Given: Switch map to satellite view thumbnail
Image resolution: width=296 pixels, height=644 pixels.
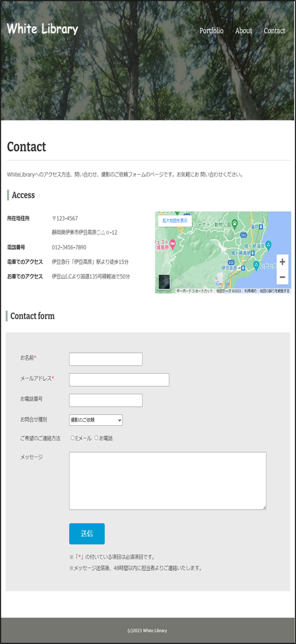Looking at the screenshot, I should coord(164,282).
